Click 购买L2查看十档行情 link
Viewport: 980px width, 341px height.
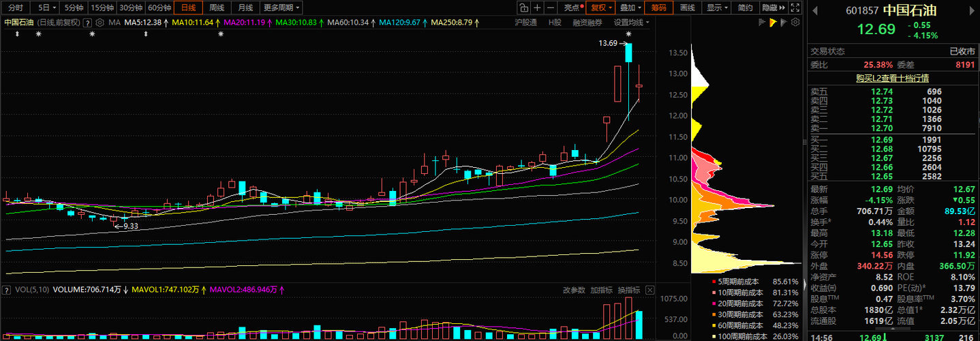(893, 78)
